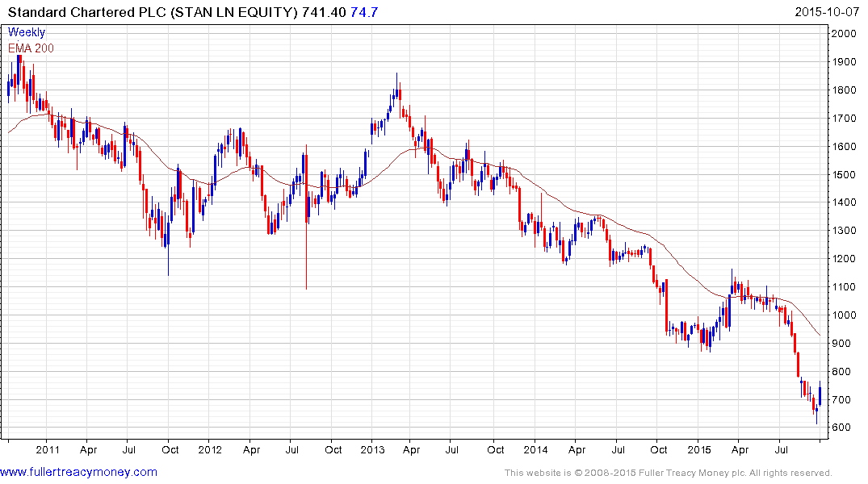Click the 2000 price axis label
The width and height of the screenshot is (868, 484).
[x=844, y=33]
